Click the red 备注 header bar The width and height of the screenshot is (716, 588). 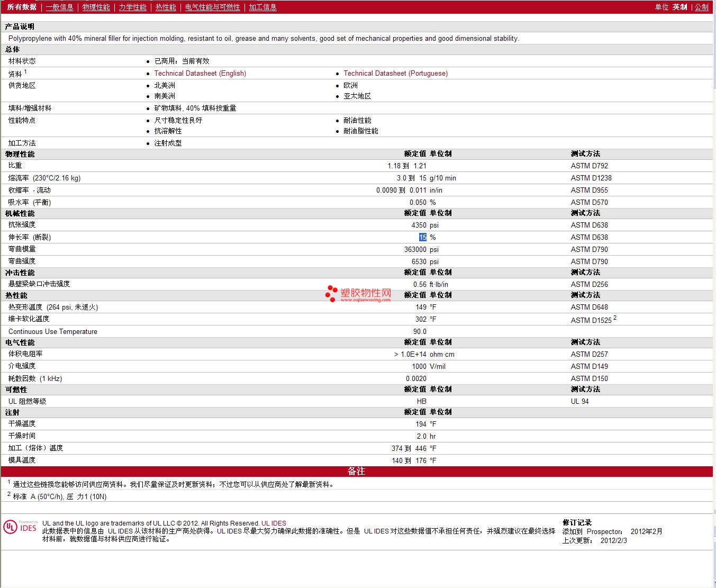(x=357, y=471)
